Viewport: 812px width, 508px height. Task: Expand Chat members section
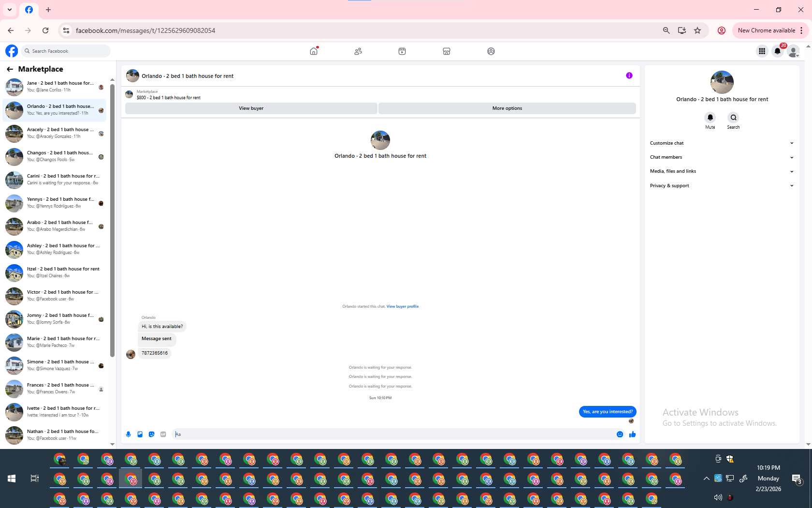point(722,157)
